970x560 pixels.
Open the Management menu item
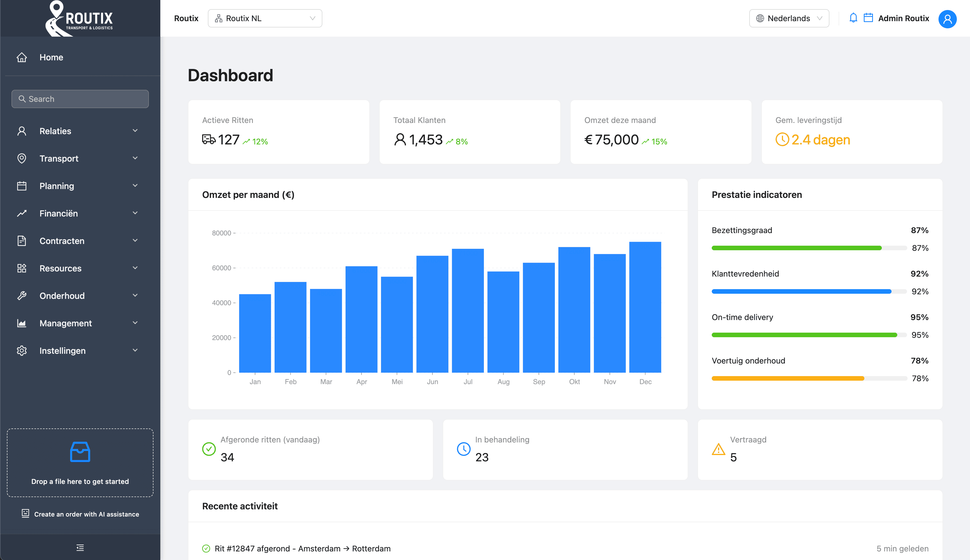point(66,323)
